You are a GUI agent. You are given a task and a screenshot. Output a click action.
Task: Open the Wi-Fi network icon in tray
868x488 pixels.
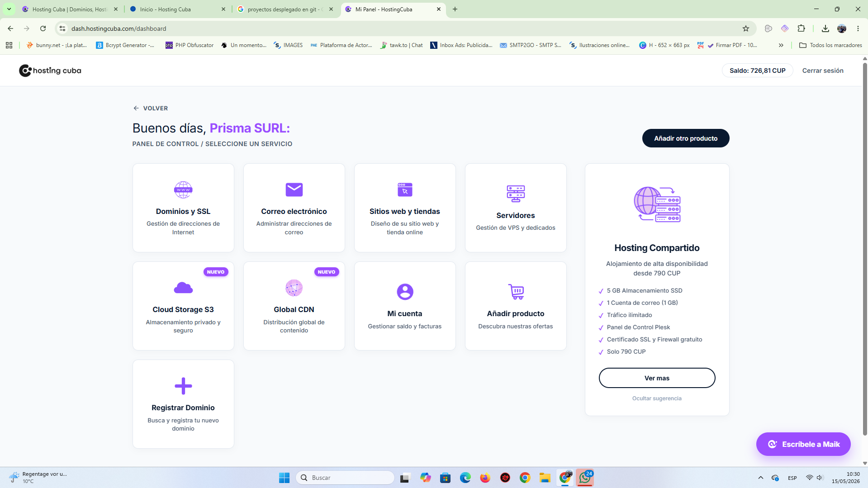click(809, 478)
